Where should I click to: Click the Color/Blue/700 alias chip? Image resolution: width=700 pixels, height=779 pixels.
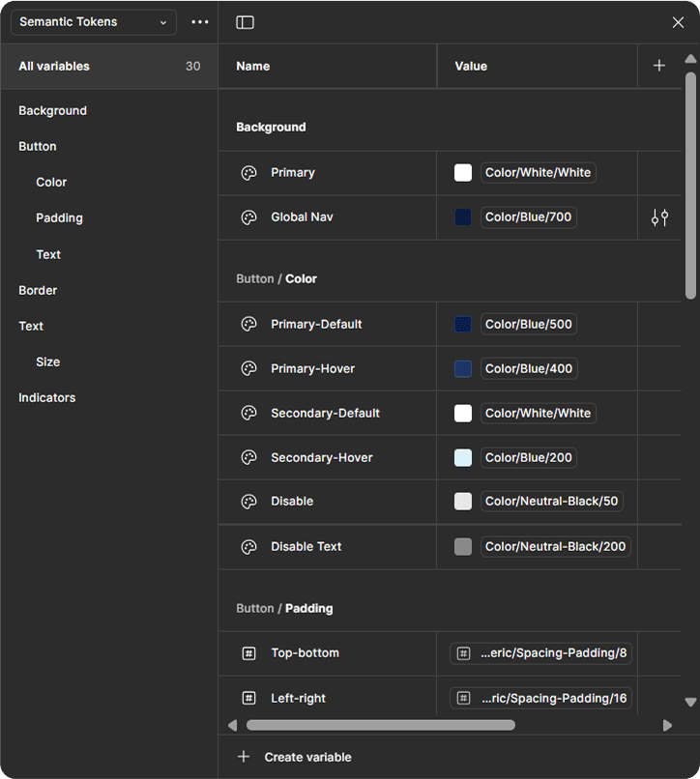point(529,217)
